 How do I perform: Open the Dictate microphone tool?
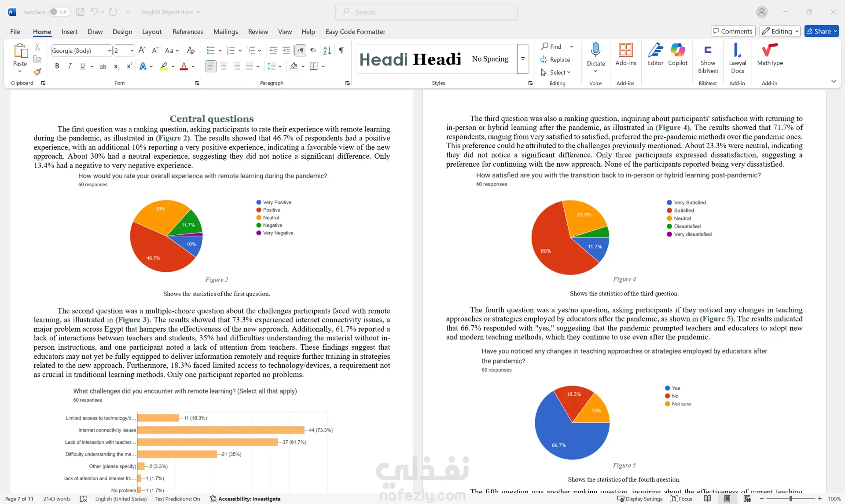click(595, 51)
